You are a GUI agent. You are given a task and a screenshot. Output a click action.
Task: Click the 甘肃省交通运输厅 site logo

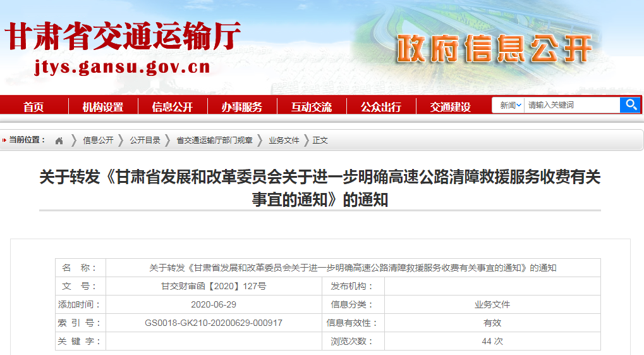tap(123, 36)
